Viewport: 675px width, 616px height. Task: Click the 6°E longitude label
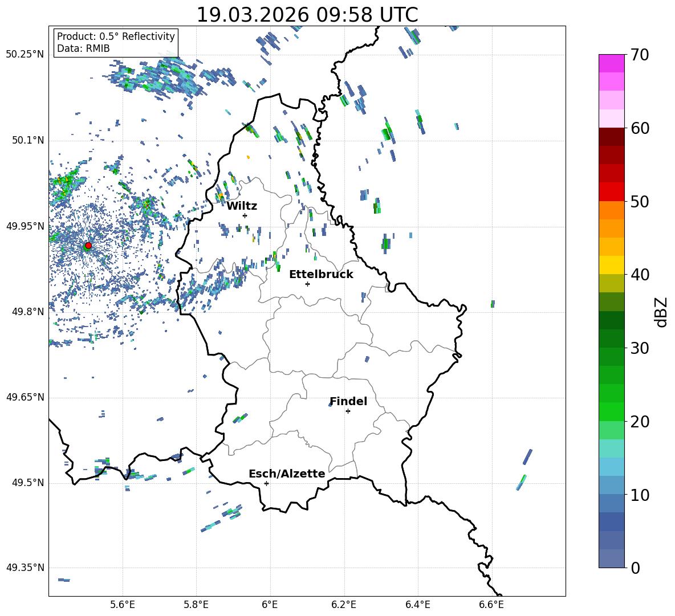pos(270,605)
